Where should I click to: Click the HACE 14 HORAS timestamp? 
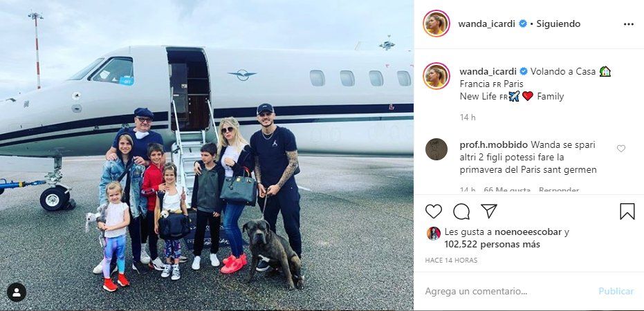click(x=451, y=261)
